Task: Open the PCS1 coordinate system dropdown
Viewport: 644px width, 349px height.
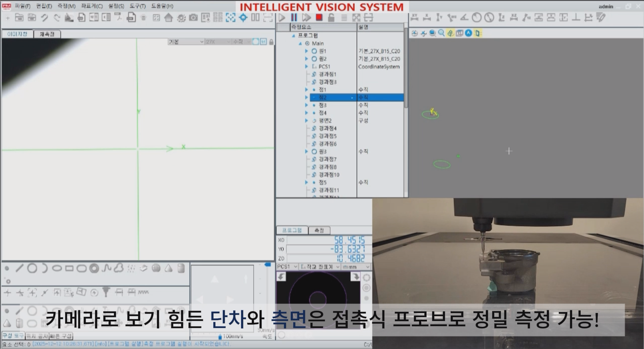Action: pos(287,267)
